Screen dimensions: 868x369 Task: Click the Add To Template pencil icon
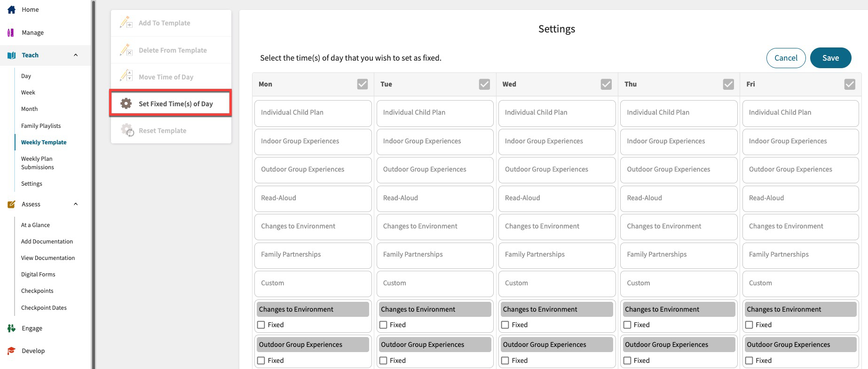click(x=126, y=23)
